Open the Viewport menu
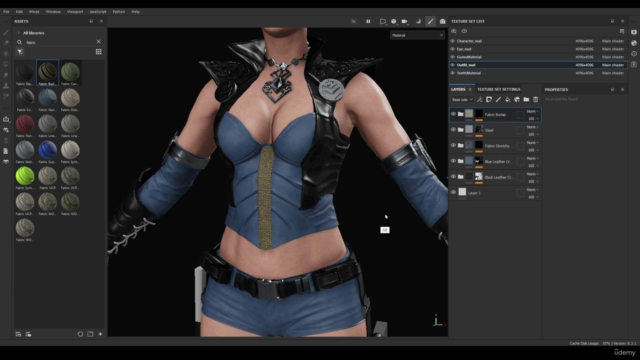The height and width of the screenshot is (360, 640). (x=75, y=12)
